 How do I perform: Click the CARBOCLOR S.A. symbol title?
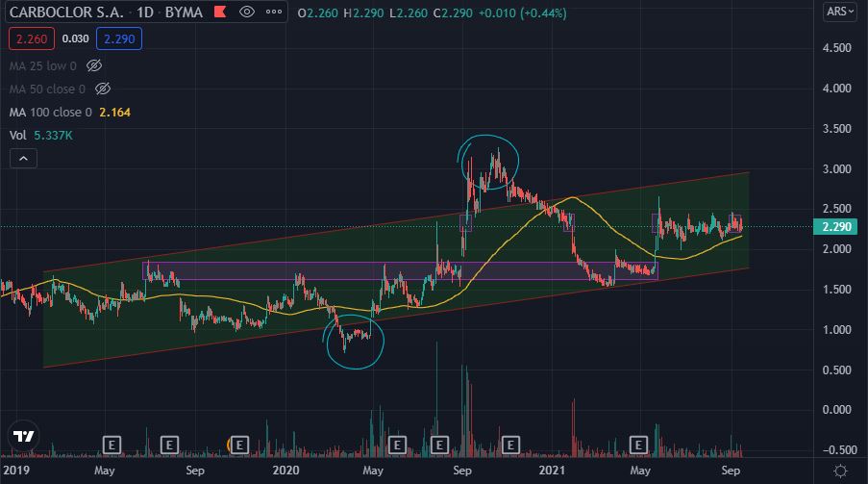pyautogui.click(x=66, y=13)
